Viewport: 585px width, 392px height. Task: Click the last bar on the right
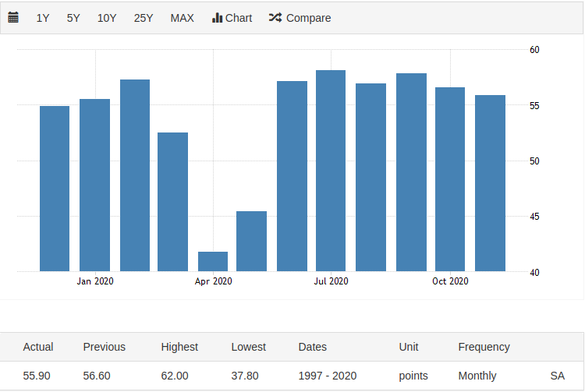(x=490, y=183)
